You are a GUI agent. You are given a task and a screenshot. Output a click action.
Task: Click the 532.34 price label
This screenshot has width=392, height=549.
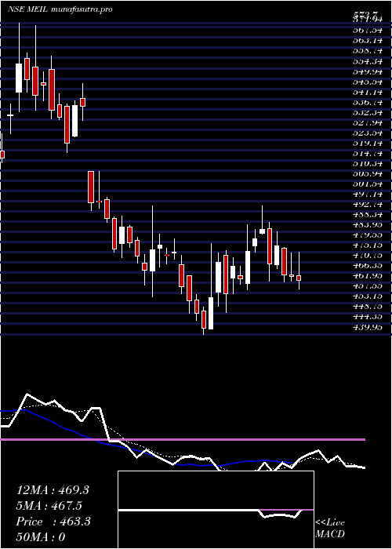coord(368,112)
